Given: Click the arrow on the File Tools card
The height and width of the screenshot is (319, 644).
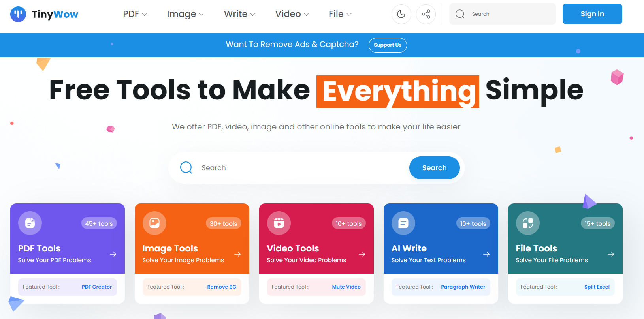Looking at the screenshot, I should coord(611,254).
